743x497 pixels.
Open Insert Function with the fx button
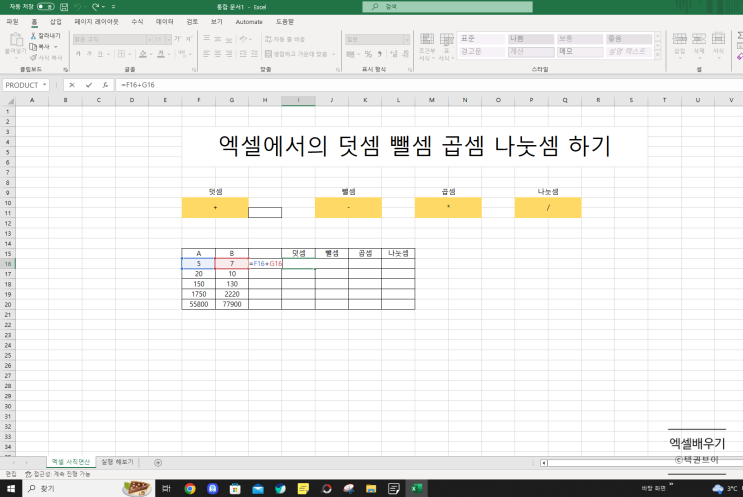(x=105, y=85)
